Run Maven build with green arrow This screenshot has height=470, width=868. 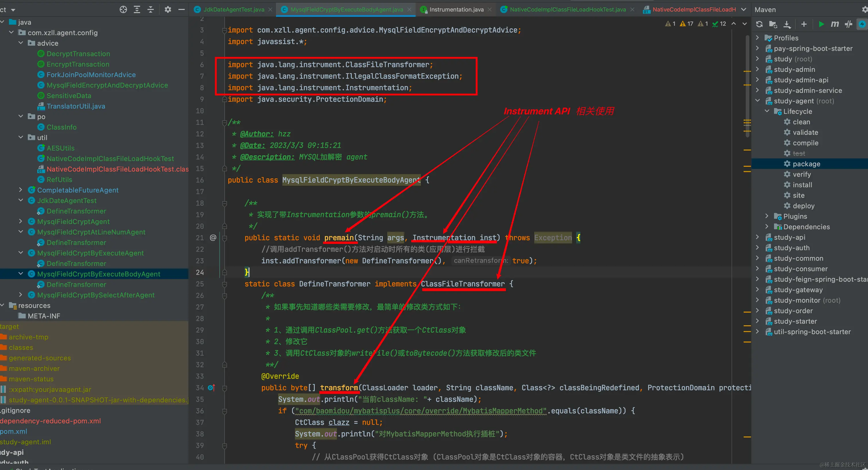click(x=821, y=24)
